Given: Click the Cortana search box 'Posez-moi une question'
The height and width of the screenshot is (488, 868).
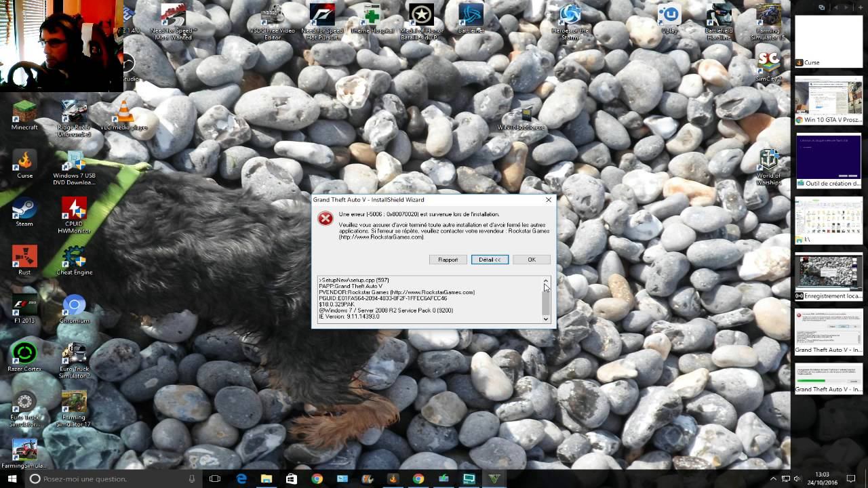Looking at the screenshot, I should pyautogui.click(x=113, y=479).
